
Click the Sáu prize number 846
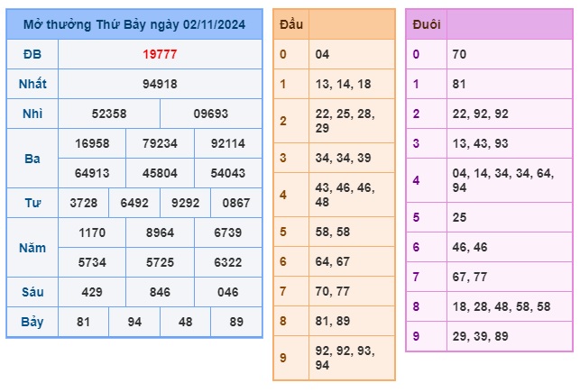(x=160, y=292)
